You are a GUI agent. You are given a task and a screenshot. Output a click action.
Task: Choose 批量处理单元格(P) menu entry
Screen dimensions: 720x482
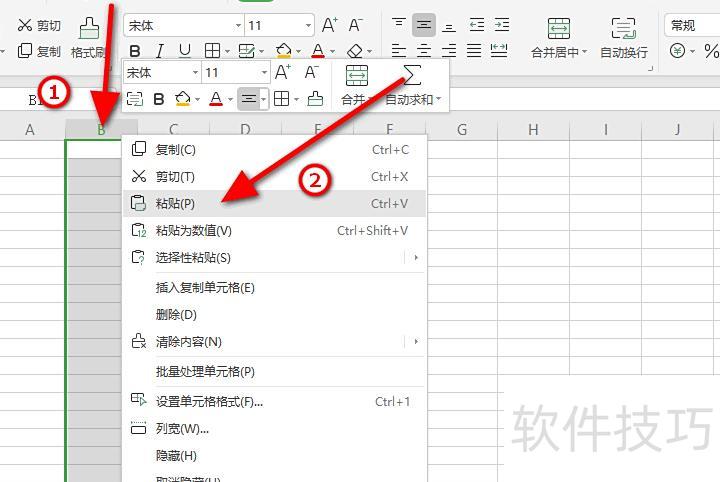275,371
